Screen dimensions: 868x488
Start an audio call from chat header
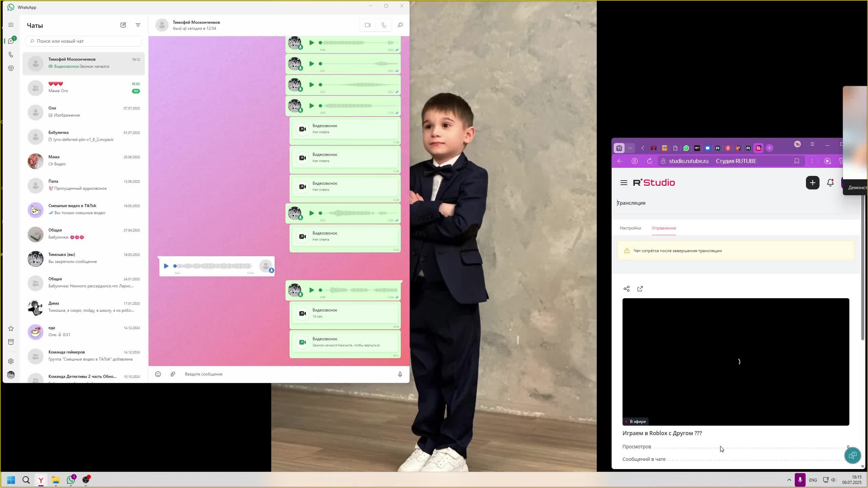[x=383, y=25]
